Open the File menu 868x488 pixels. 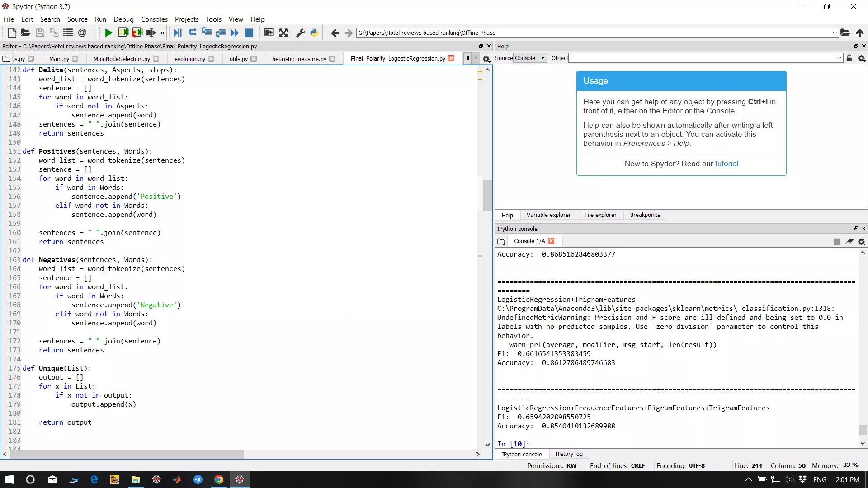9,19
